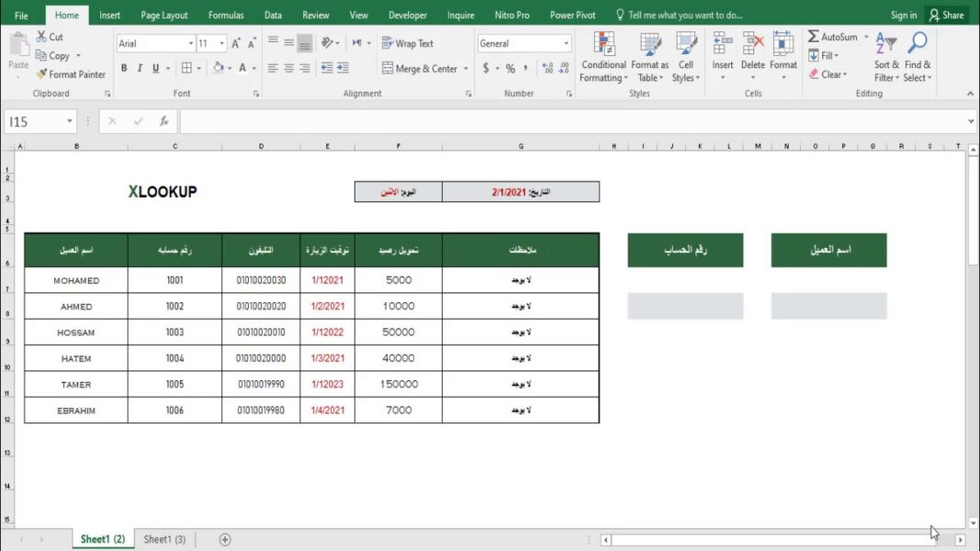Click the Insert Function fx icon
Screen dimensions: 980x551
click(x=163, y=121)
